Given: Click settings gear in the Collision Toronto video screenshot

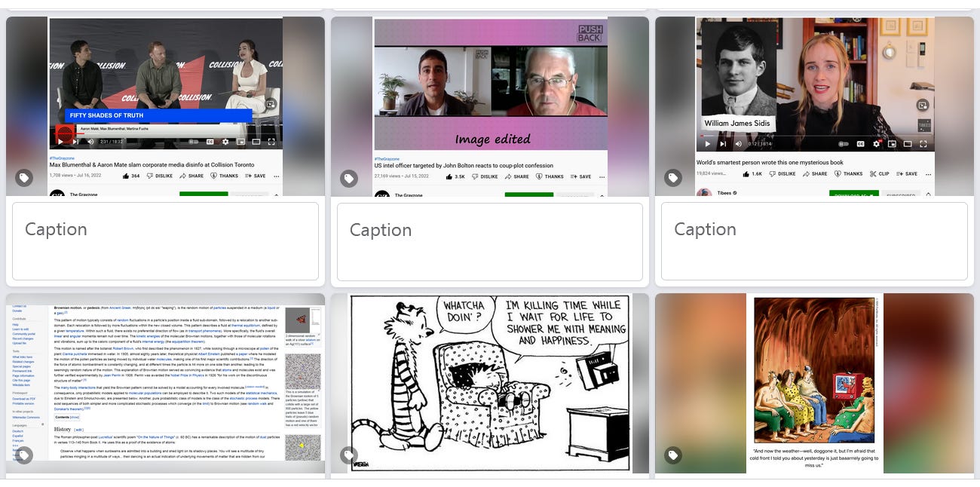Looking at the screenshot, I should 225,141.
